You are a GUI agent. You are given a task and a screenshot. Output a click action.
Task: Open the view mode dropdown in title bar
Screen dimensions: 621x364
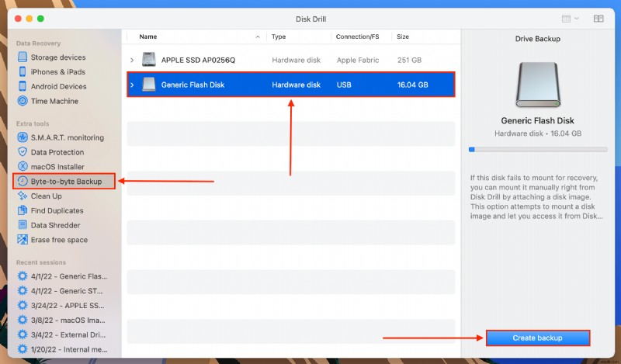tap(571, 19)
